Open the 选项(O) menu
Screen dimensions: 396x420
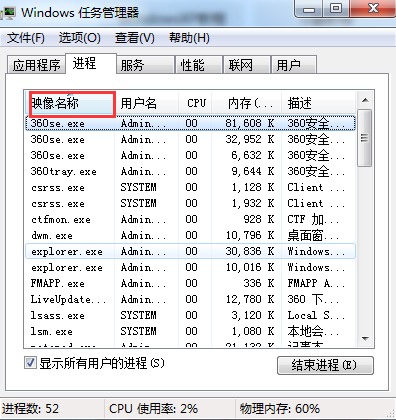click(80, 38)
